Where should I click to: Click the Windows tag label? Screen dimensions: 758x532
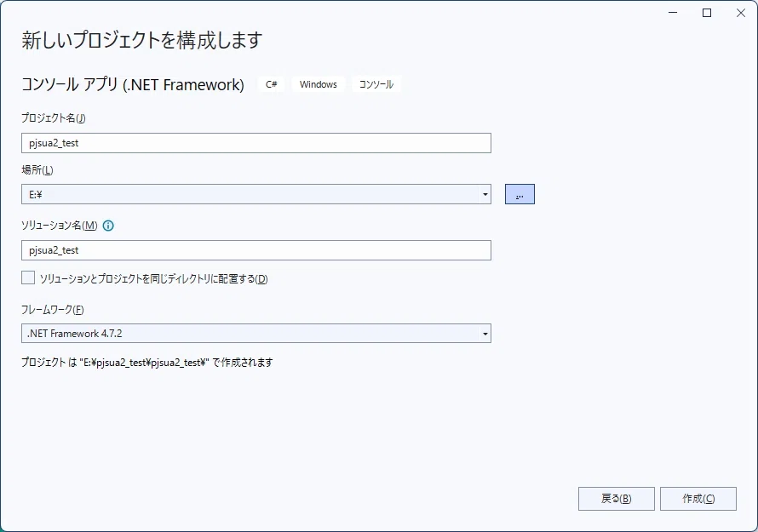click(x=318, y=84)
